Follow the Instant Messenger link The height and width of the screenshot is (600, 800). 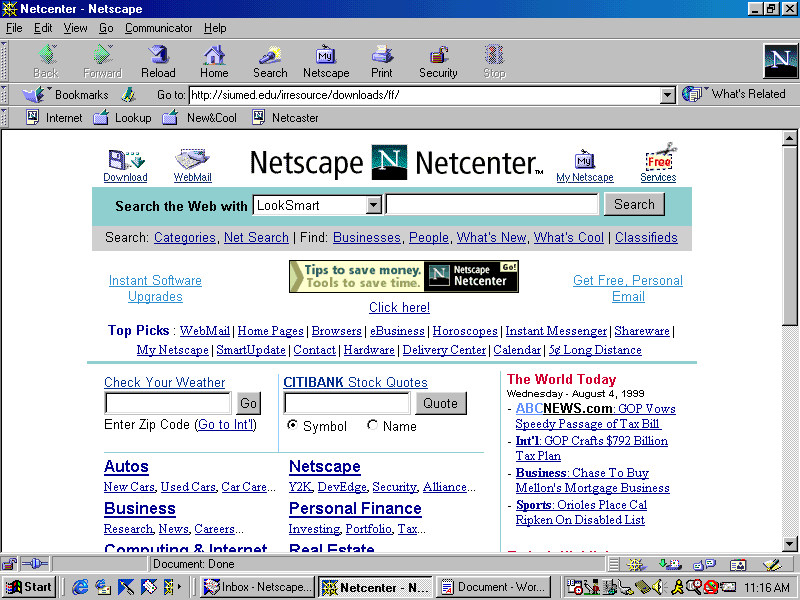click(x=556, y=331)
